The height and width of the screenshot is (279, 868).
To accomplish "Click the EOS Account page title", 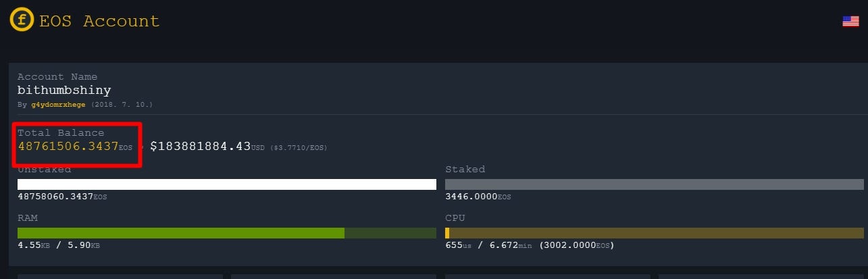I will pos(99,21).
